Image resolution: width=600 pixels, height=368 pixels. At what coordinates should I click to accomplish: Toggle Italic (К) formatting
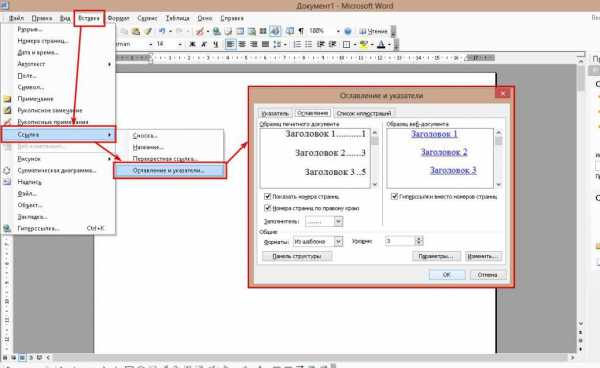pyautogui.click(x=204, y=44)
